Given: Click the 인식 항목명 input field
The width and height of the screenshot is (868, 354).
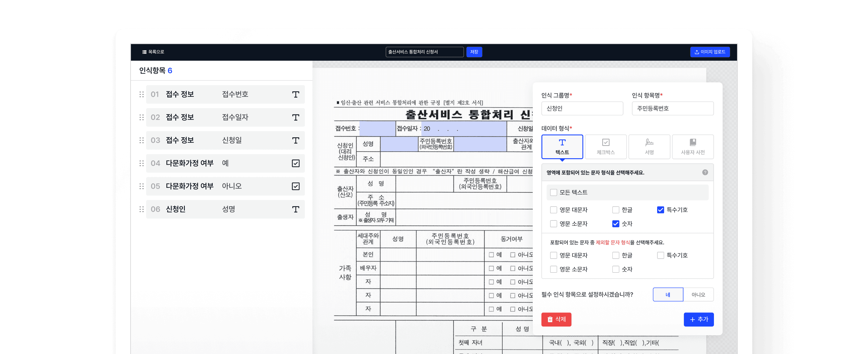Looking at the screenshot, I should (673, 108).
